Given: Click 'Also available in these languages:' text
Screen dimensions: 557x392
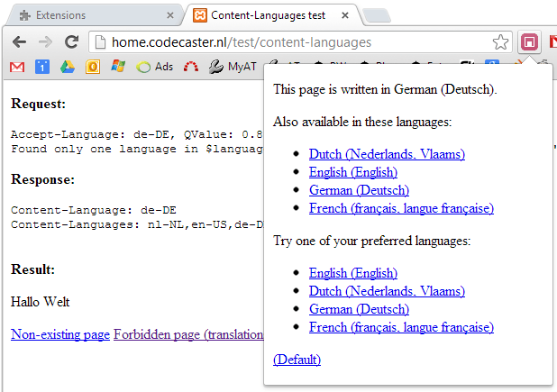Looking at the screenshot, I should tap(362, 122).
